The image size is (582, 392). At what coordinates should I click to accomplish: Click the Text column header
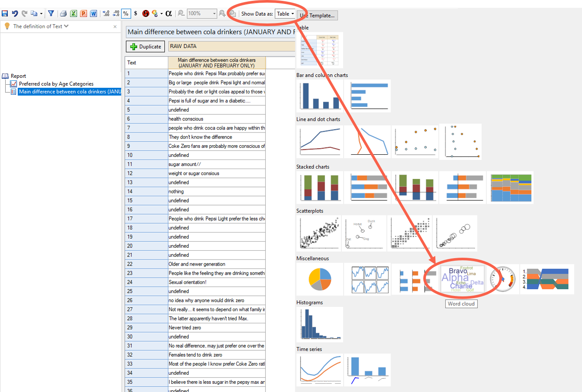(146, 63)
